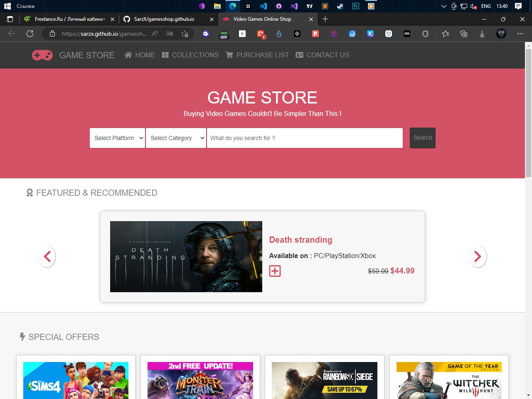532x399 pixels.
Task: Open File Explorer from the taskbar
Action: (x=217, y=6)
